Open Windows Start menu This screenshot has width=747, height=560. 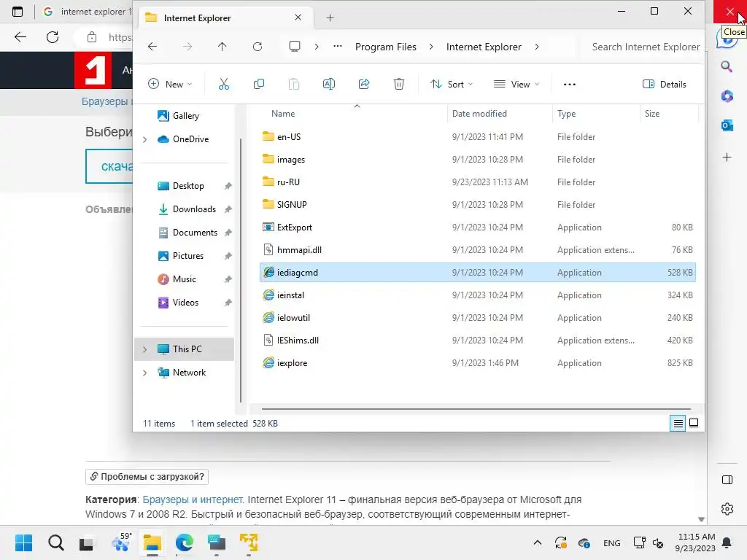23,542
